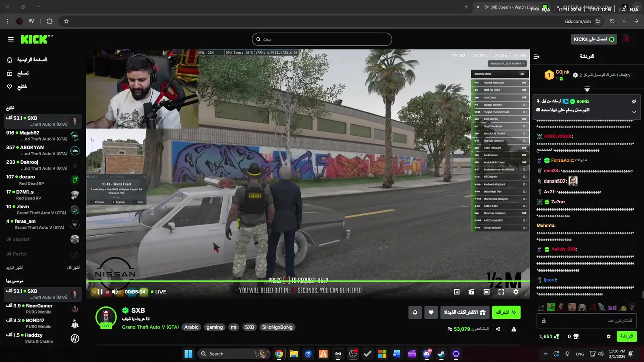Open browser extensions puzzle icon
Viewport: 644px width, 362px height.
[x=49, y=21]
